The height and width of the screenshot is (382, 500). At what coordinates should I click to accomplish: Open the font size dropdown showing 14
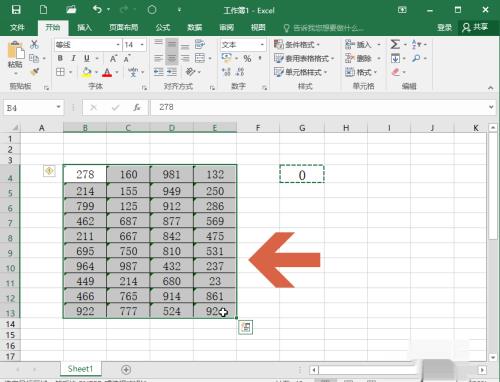pyautogui.click(x=142, y=45)
